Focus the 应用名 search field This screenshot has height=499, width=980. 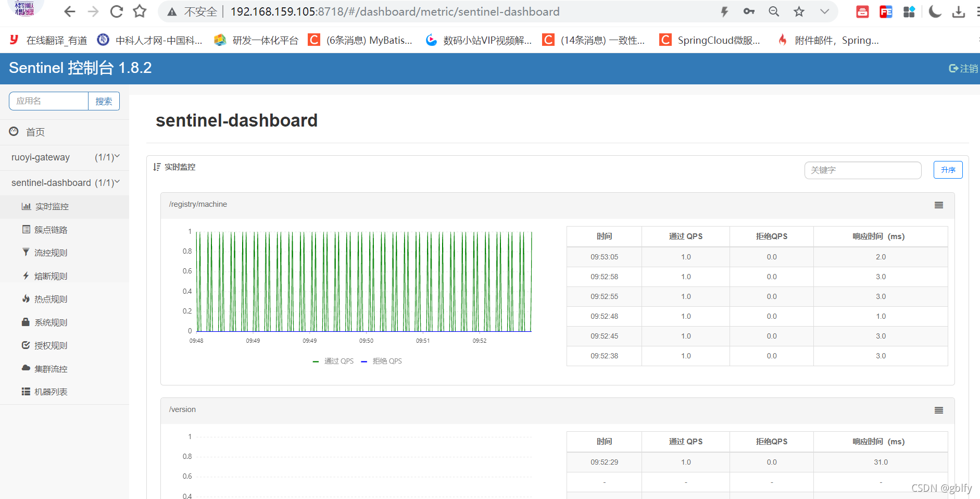click(48, 101)
